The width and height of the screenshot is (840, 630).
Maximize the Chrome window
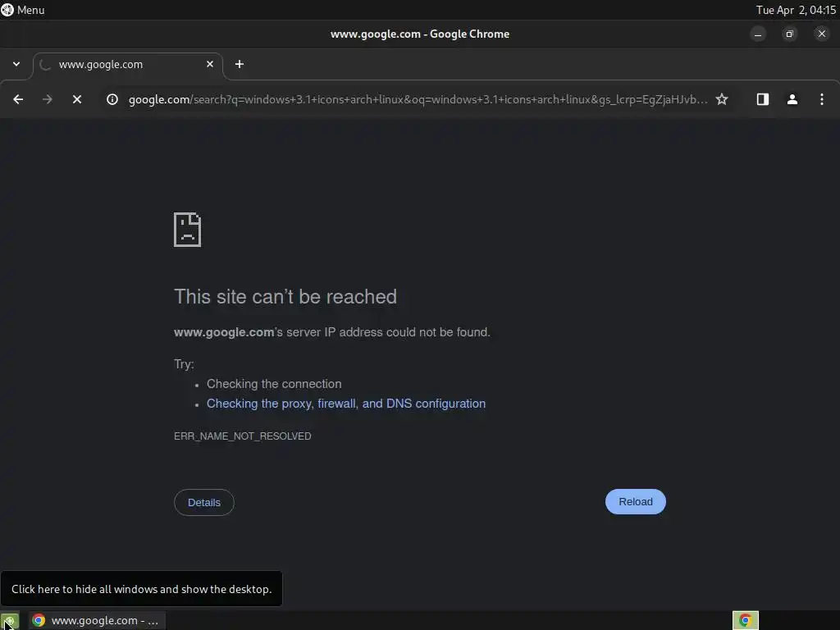click(x=789, y=34)
